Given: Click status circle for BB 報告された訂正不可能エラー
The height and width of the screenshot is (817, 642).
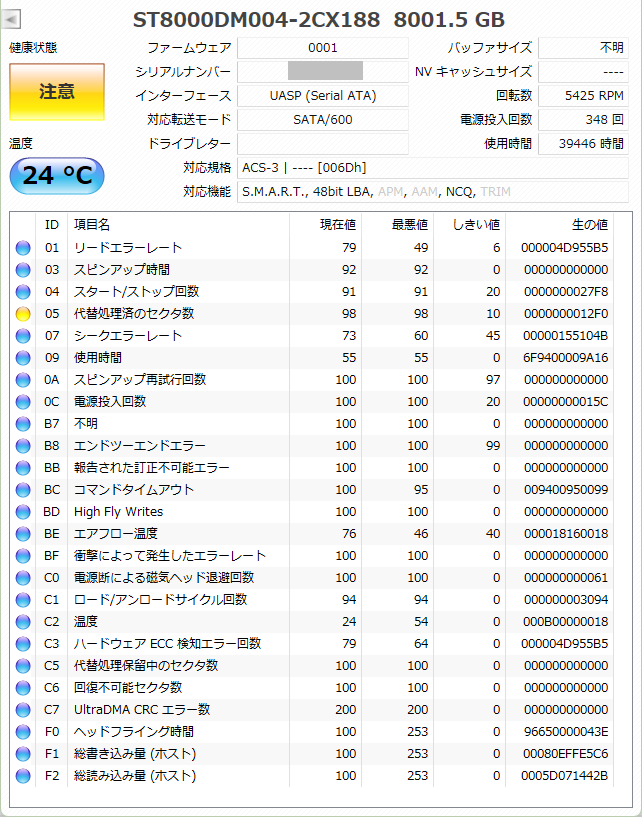Looking at the screenshot, I should click(x=23, y=468).
